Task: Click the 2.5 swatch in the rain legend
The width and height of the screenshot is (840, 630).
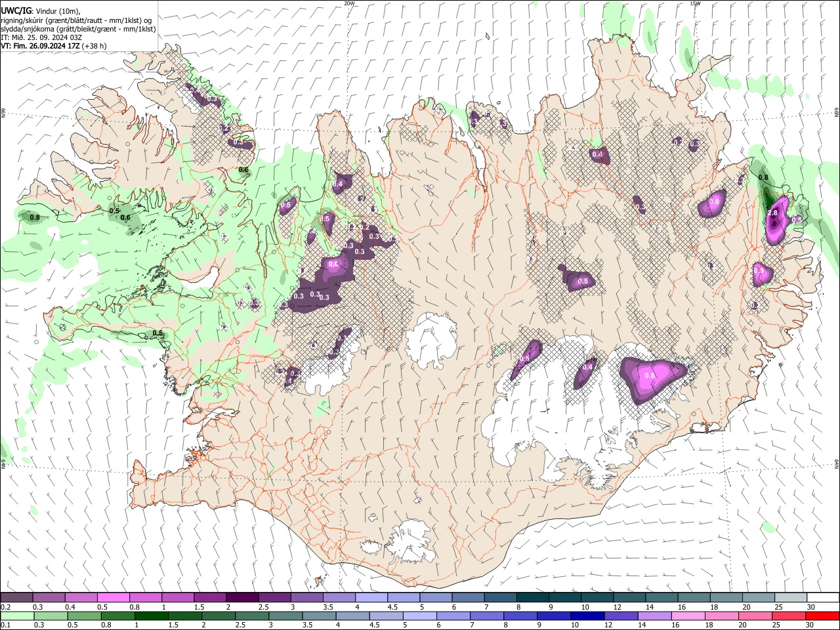Action: click(252, 616)
